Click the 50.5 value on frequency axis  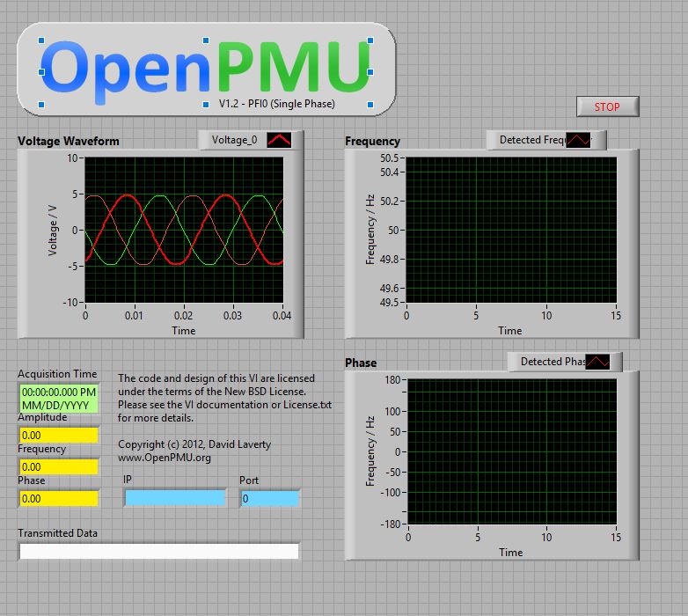390,158
